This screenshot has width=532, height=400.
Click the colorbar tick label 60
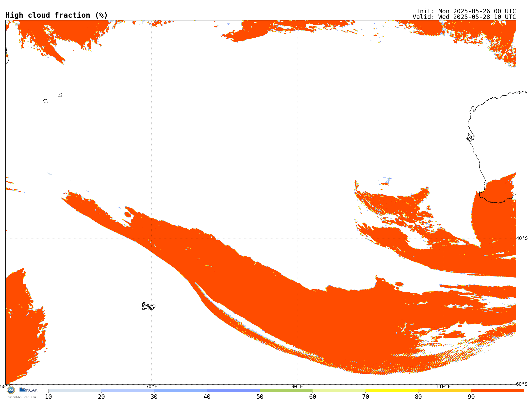[313, 397]
